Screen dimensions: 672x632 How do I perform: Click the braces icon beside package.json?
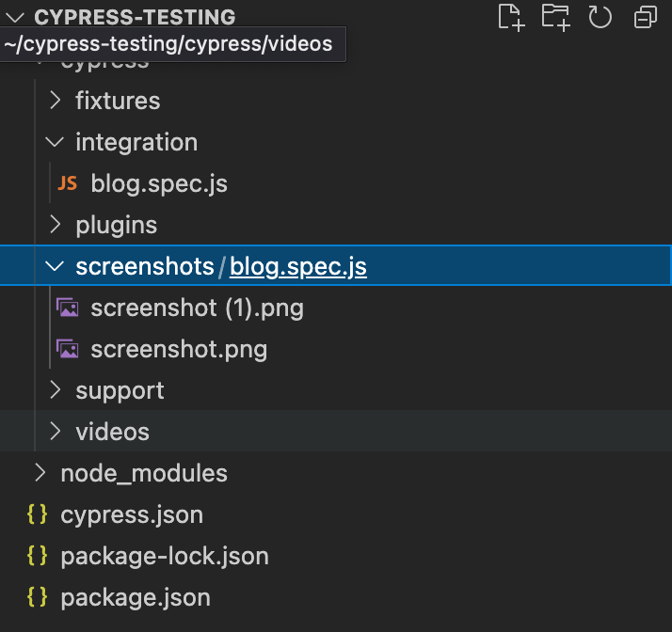38,597
